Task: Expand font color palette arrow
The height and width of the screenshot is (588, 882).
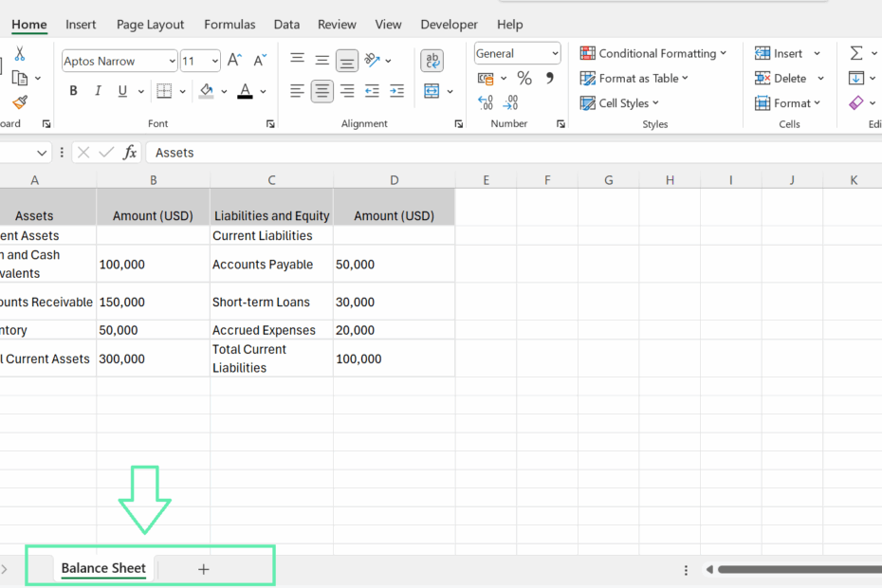Action: pyautogui.click(x=263, y=91)
